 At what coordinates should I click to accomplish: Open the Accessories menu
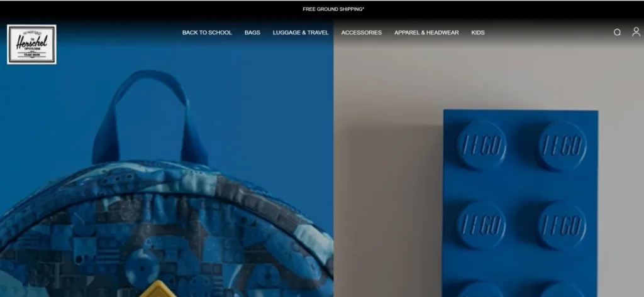[362, 33]
